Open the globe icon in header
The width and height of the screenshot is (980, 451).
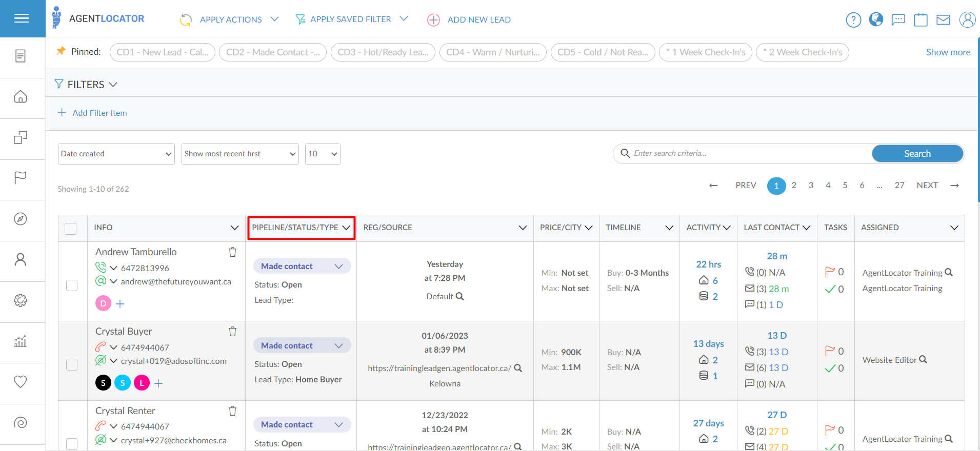876,19
